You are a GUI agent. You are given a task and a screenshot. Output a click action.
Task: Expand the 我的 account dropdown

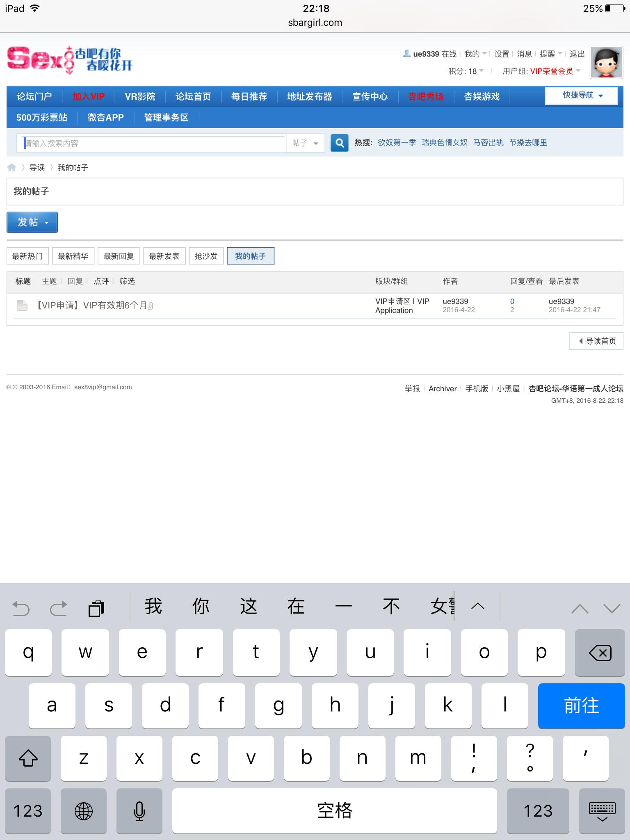click(475, 54)
